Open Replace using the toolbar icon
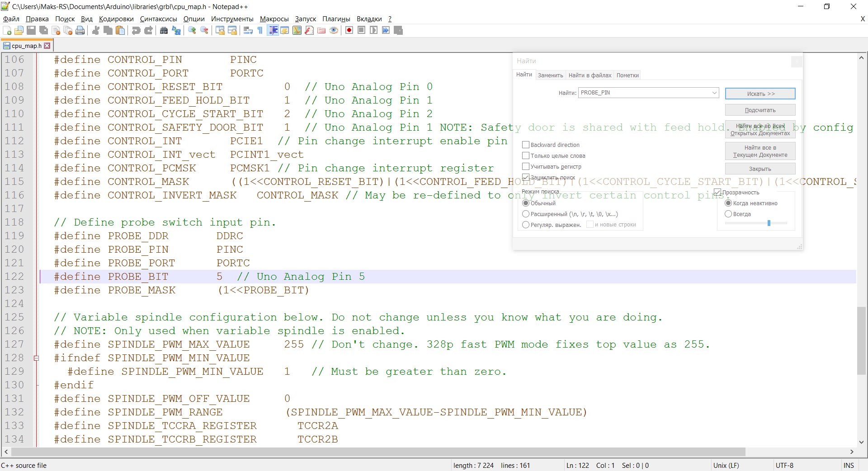The image size is (868, 471). pos(176,30)
